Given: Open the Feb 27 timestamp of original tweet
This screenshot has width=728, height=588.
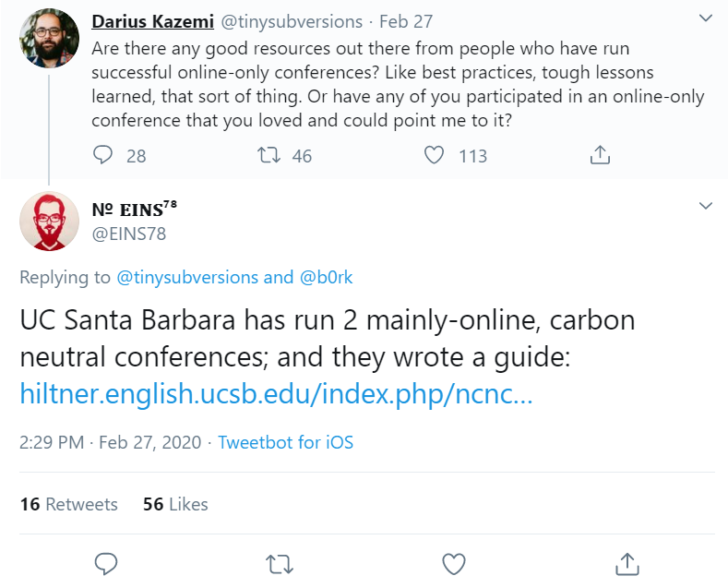Looking at the screenshot, I should (x=406, y=21).
